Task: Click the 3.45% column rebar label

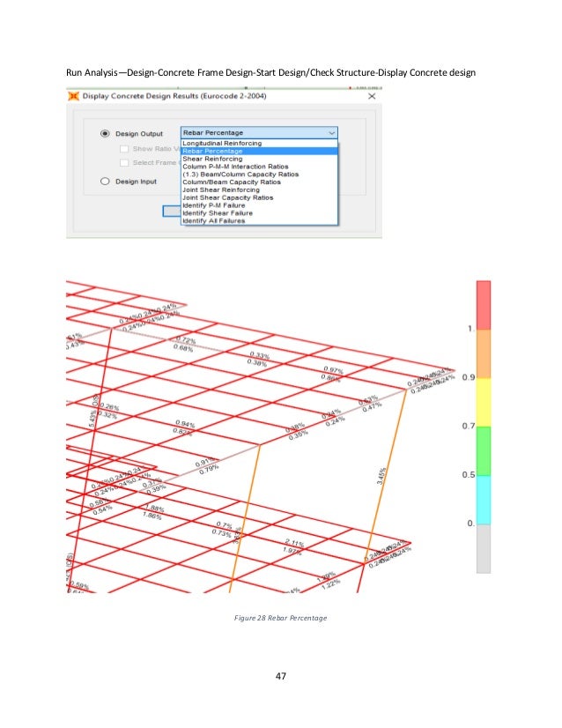Action: point(381,476)
